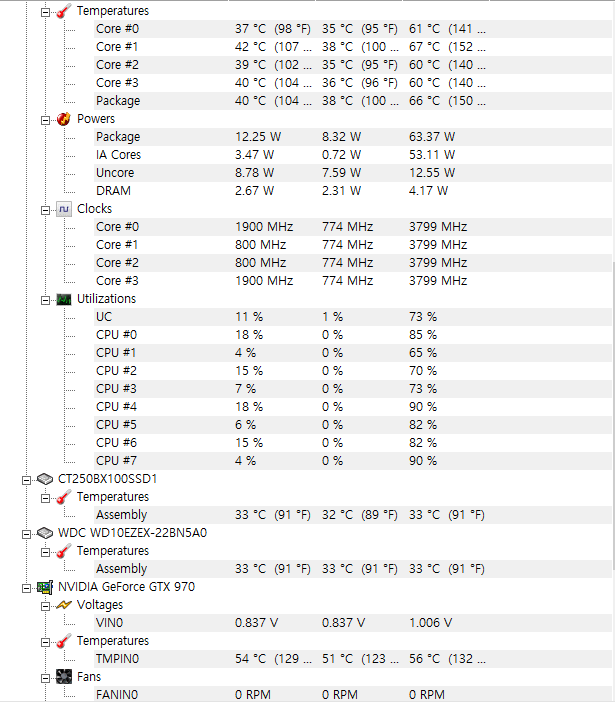Image resolution: width=615 pixels, height=703 pixels.
Task: Select the CT250BX100SSD1 drive icon
Action: (45, 479)
